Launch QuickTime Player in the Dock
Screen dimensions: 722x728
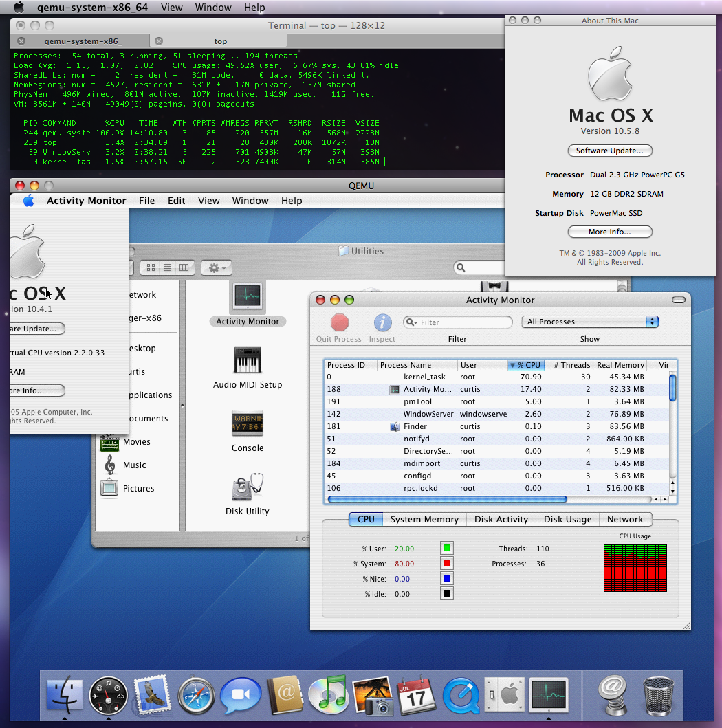coord(461,696)
